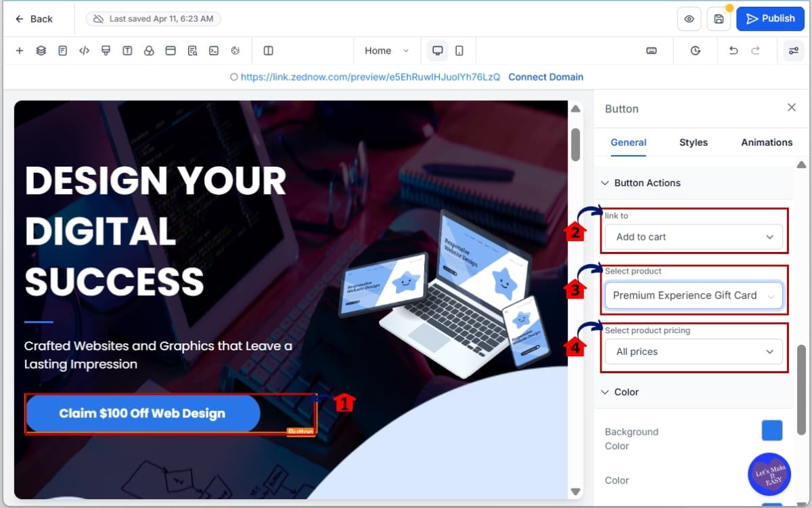Switch to the Animations tab
Screen dimensions: 812x508
click(x=767, y=142)
